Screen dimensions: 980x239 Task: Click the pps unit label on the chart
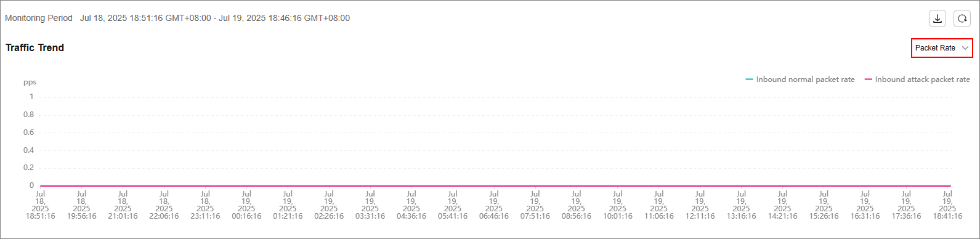(30, 82)
